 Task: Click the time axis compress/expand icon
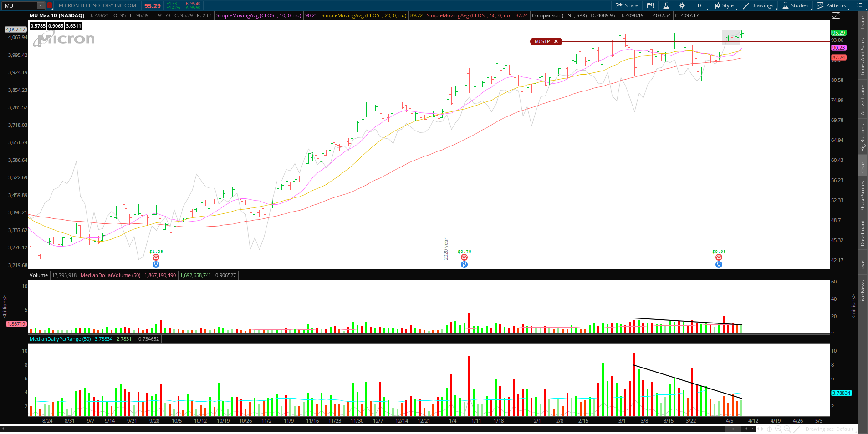(x=760, y=429)
